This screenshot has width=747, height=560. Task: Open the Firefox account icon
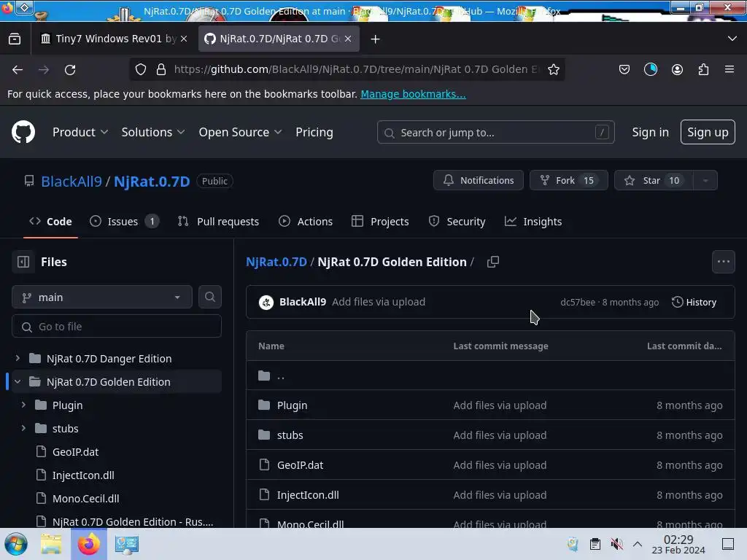click(x=677, y=69)
